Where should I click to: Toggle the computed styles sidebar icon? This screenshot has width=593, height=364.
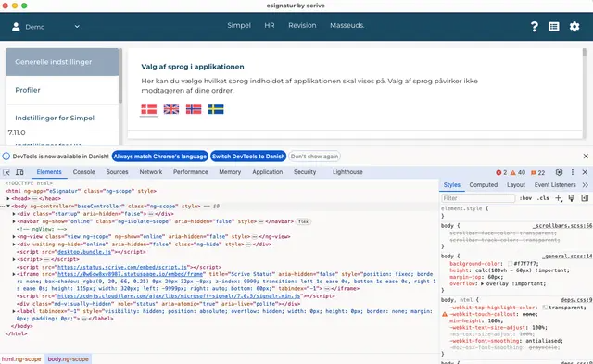(x=585, y=198)
